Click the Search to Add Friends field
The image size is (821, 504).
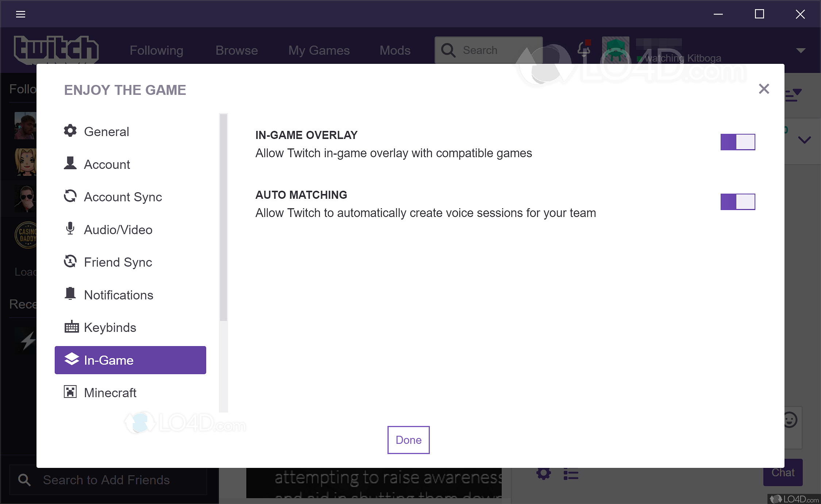click(x=108, y=480)
